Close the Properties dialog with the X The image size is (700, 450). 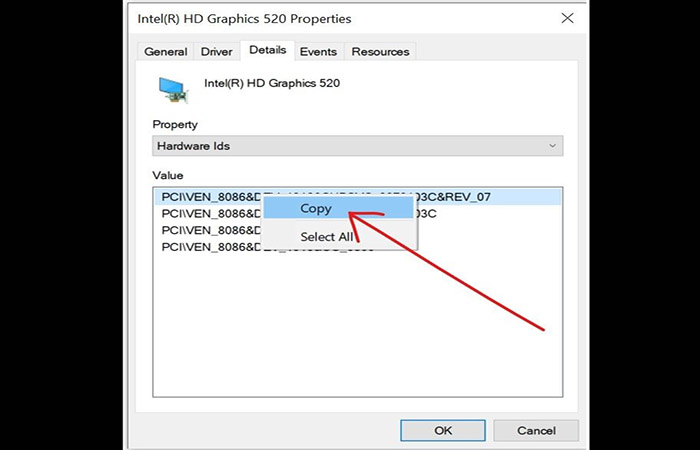567,18
